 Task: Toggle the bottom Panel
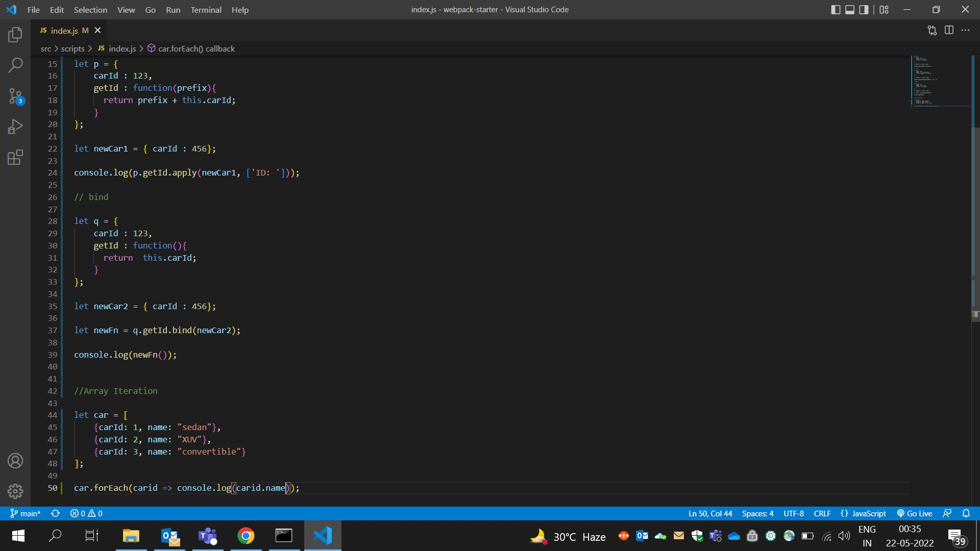(x=849, y=9)
